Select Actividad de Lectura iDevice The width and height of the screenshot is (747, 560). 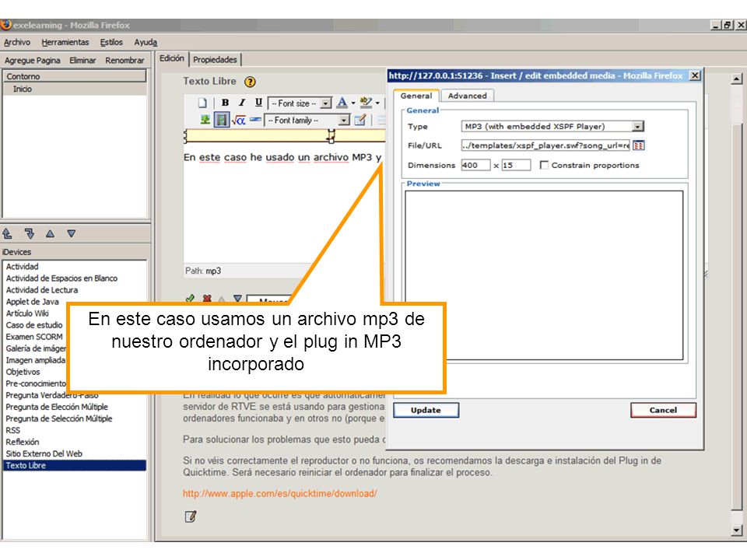click(42, 290)
